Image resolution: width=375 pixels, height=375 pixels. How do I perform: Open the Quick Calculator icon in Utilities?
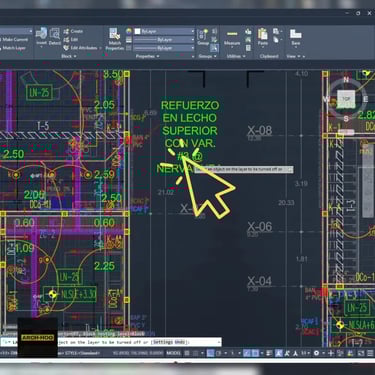click(x=248, y=48)
